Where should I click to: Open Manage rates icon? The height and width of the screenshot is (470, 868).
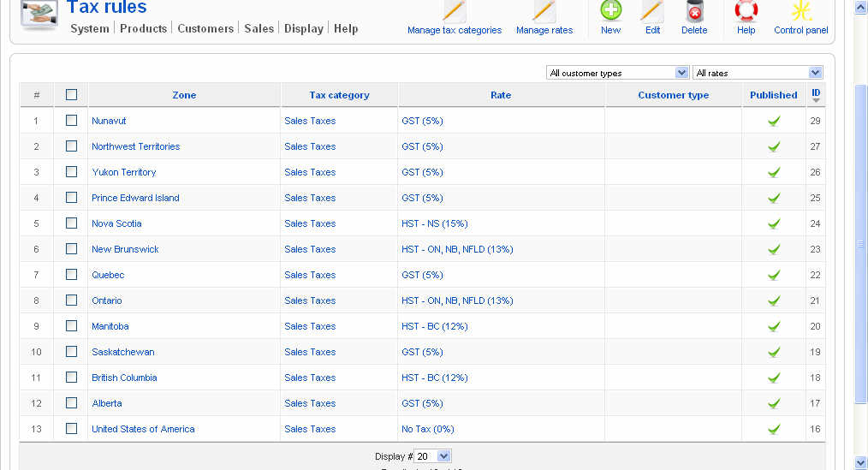pos(544,12)
